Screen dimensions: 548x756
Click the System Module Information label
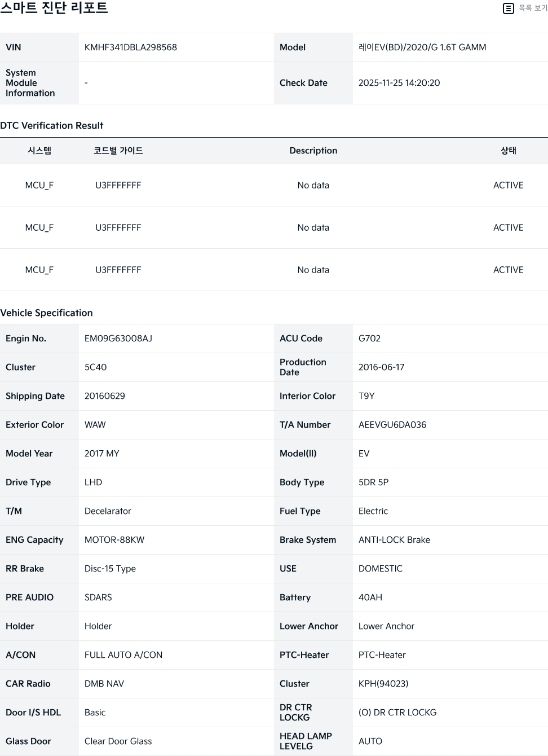click(30, 83)
